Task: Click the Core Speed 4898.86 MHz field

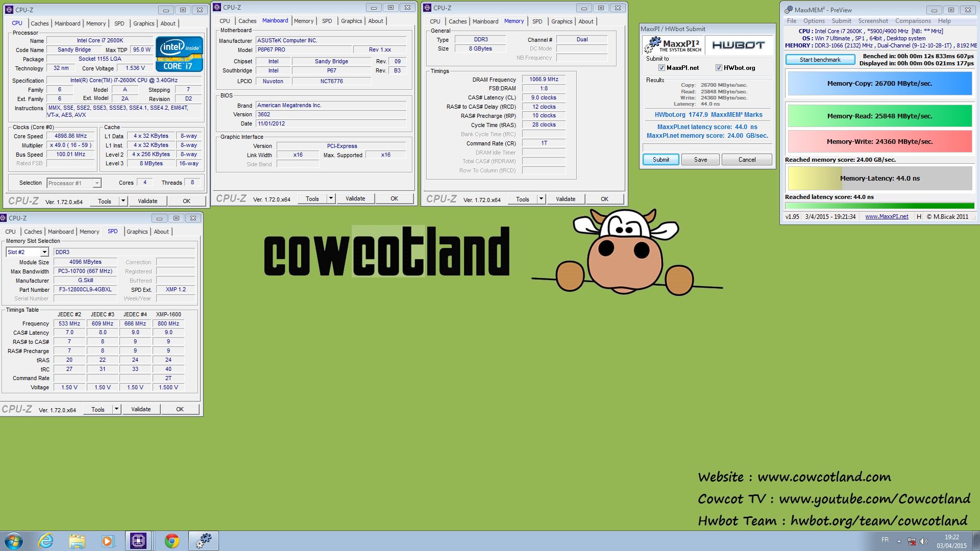Action: point(71,136)
